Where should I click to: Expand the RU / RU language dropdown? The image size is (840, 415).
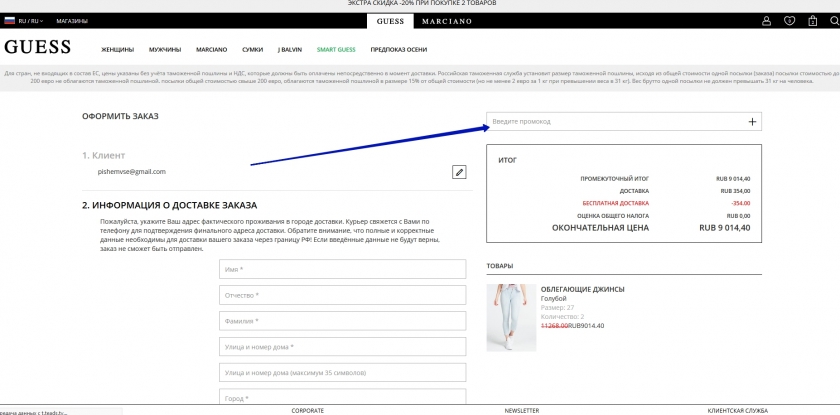tap(30, 20)
